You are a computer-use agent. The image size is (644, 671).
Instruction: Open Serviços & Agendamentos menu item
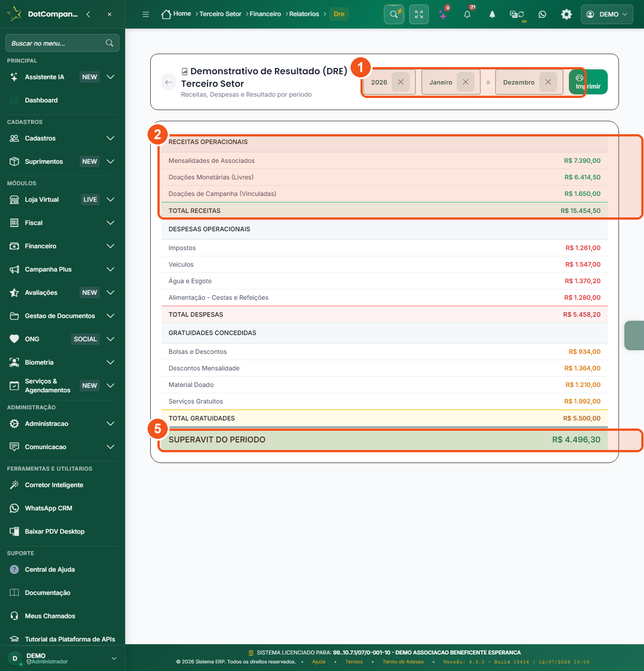62,386
